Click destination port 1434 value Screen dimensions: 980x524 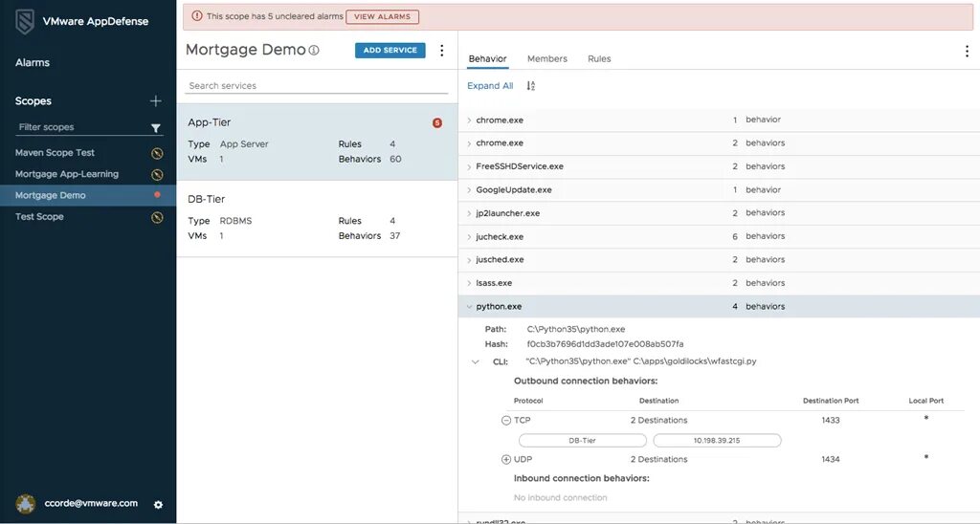(x=831, y=460)
